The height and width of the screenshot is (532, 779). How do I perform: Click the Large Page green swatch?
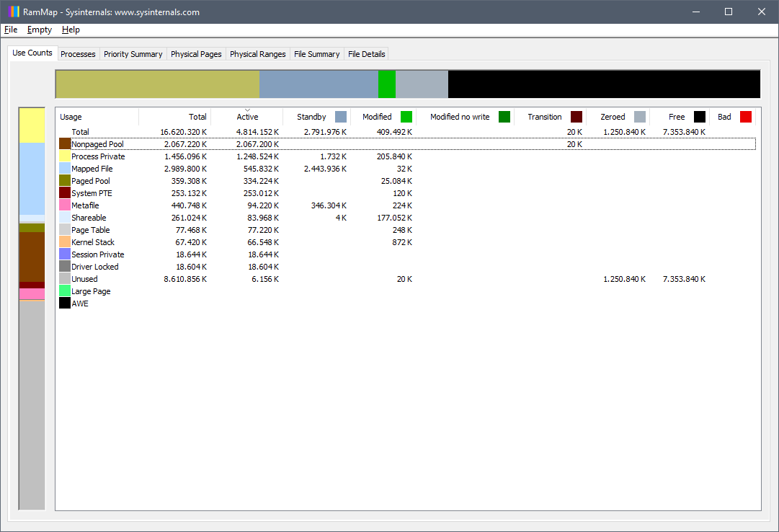[x=65, y=291]
